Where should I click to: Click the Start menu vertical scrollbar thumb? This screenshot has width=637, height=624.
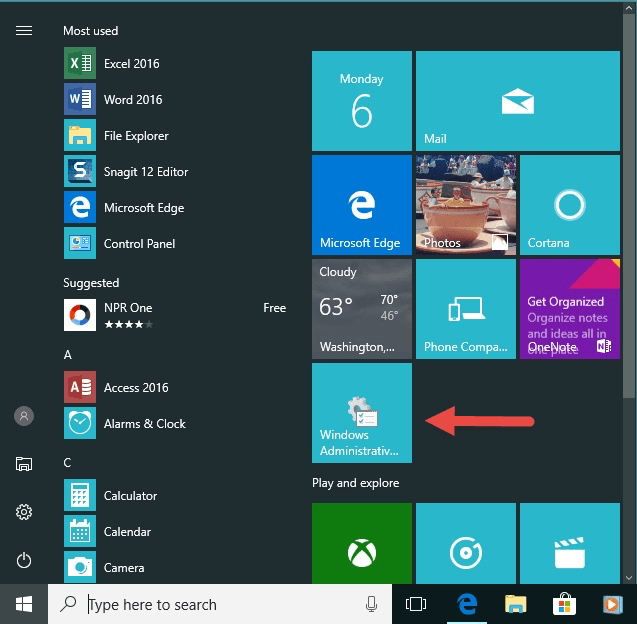coord(629,206)
